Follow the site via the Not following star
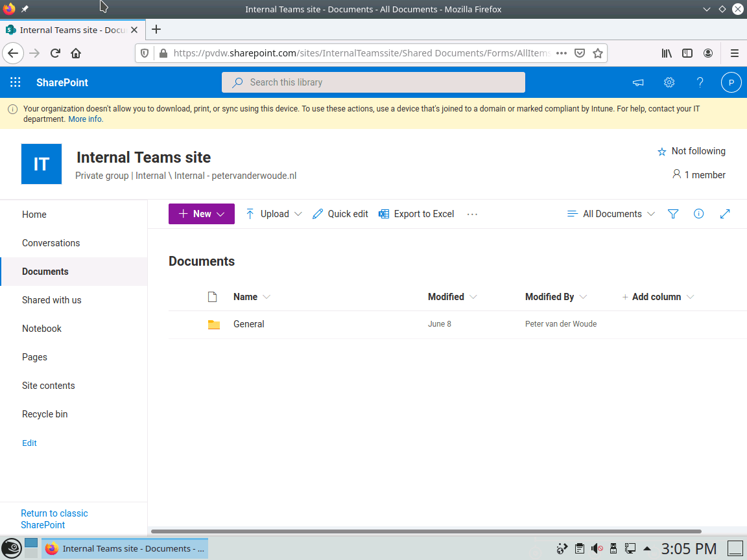The image size is (747, 560). [691, 151]
